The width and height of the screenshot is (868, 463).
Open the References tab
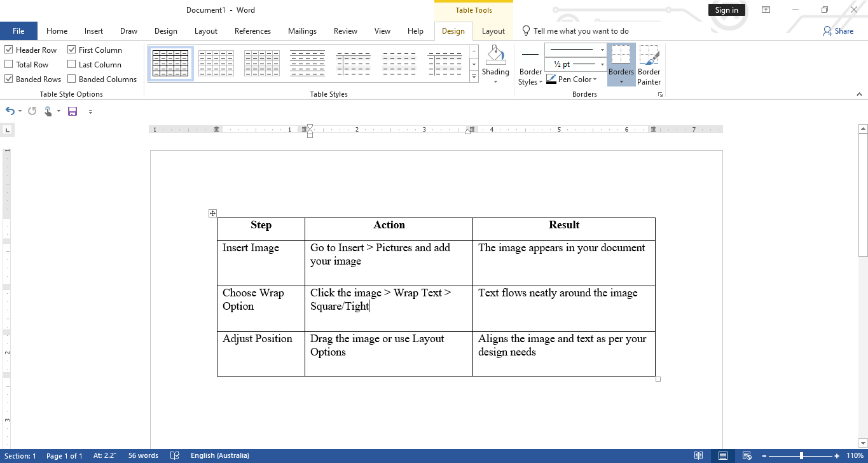coord(252,31)
